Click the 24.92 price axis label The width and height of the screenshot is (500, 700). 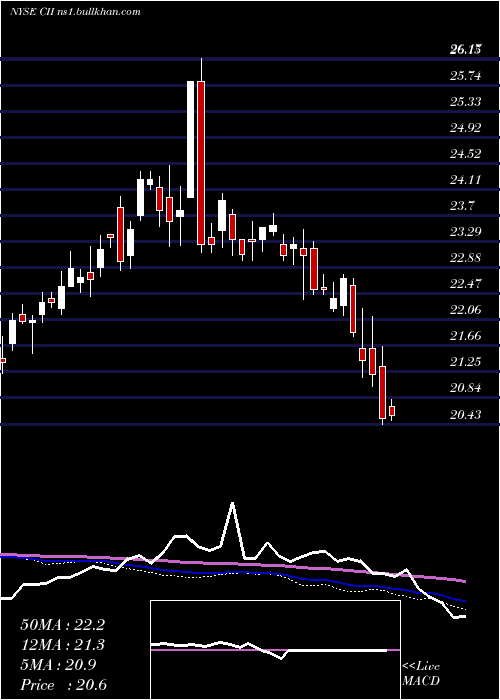pyautogui.click(x=465, y=128)
